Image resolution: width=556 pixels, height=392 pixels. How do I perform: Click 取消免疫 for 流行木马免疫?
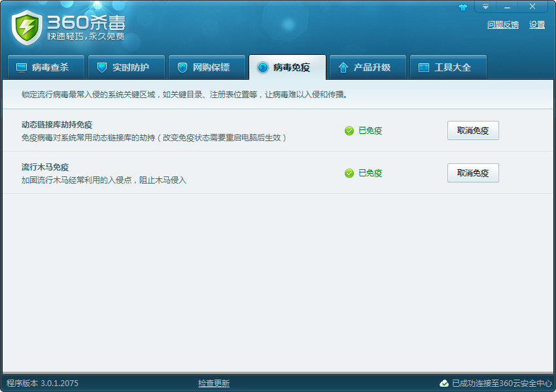click(473, 172)
